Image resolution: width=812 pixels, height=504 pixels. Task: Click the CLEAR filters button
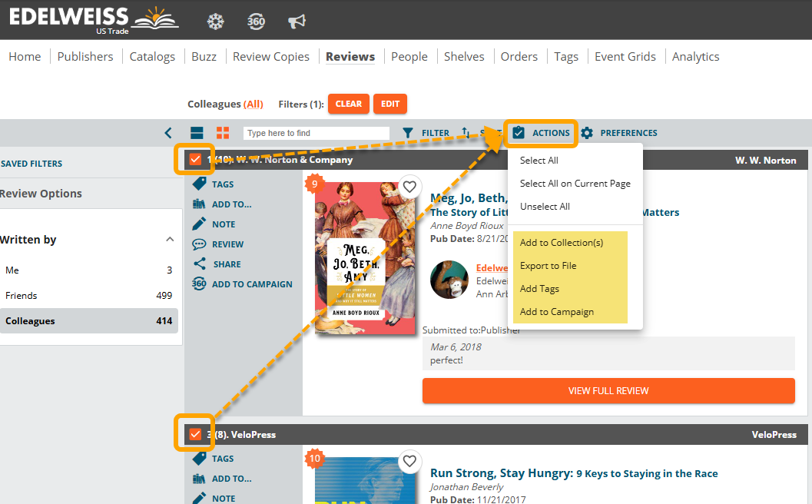point(349,104)
